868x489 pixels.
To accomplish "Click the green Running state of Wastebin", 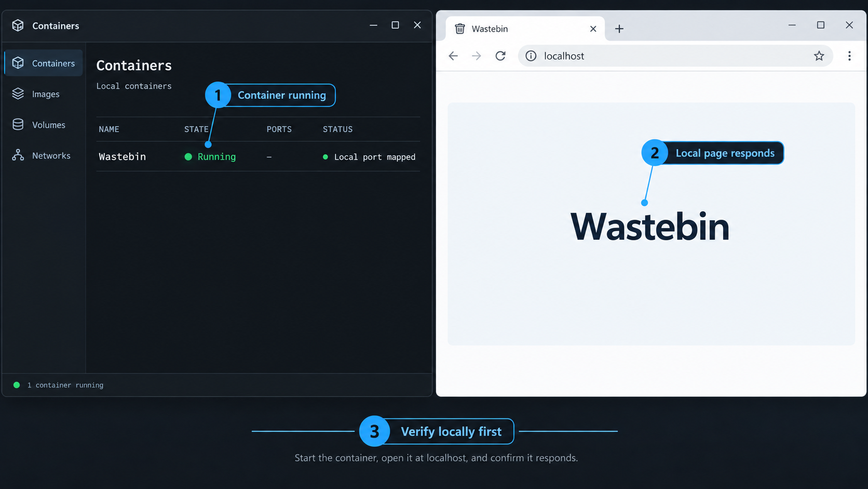I will 210,156.
